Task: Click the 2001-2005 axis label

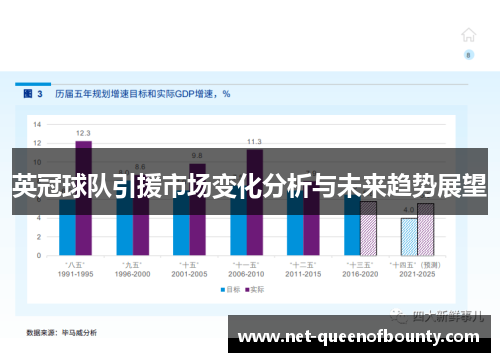Action: [189, 274]
